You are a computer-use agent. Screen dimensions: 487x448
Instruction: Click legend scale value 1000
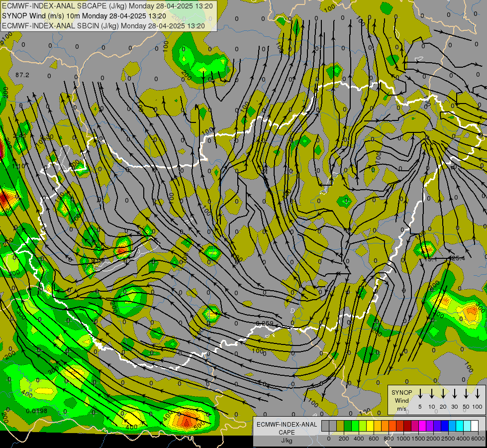(403, 439)
